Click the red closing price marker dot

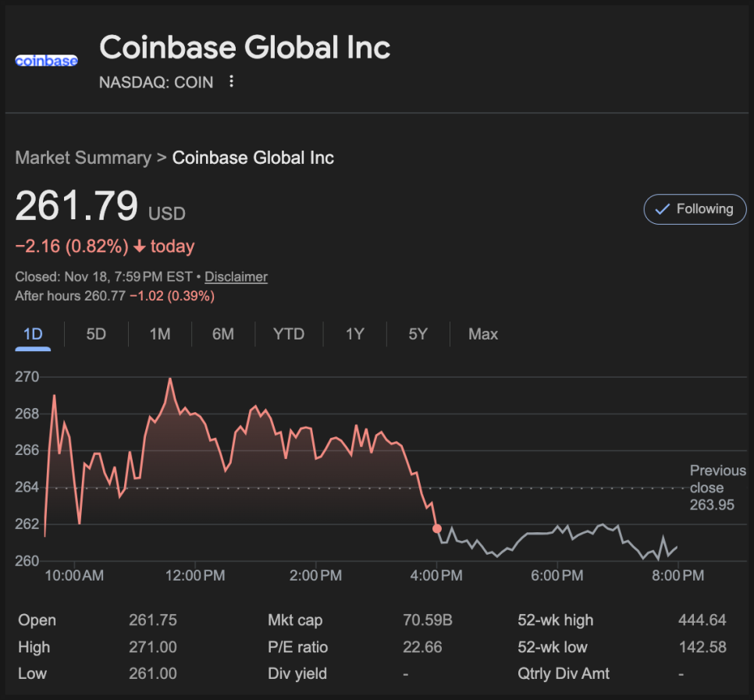tap(436, 528)
